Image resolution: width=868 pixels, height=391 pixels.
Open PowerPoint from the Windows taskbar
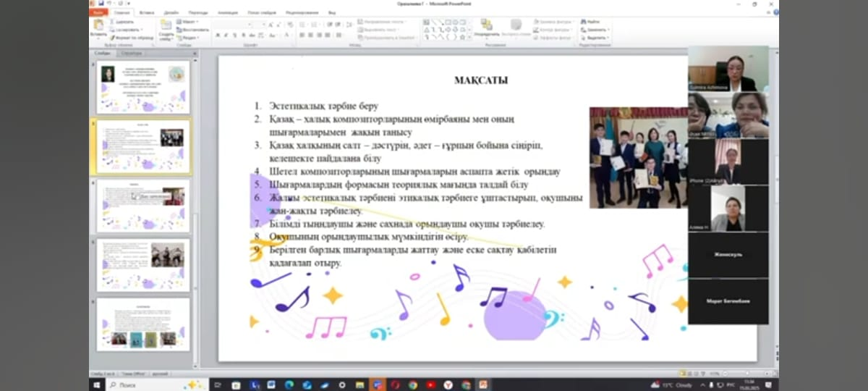(483, 384)
